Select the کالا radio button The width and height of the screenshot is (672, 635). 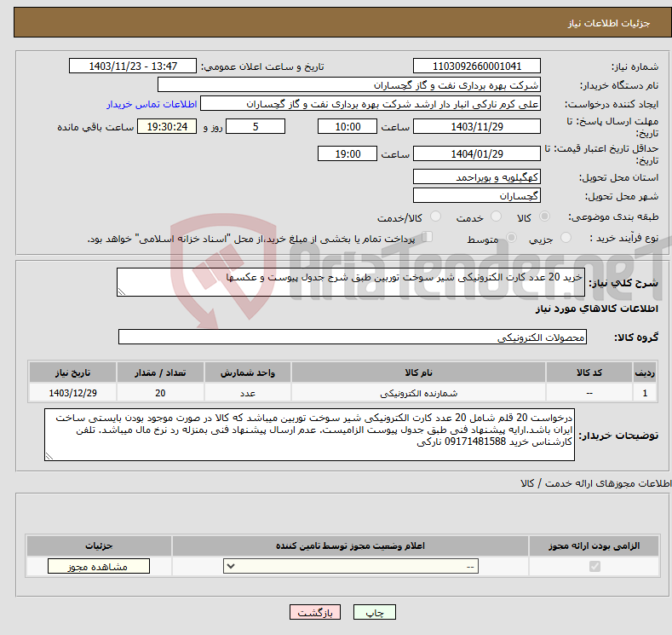(x=544, y=216)
